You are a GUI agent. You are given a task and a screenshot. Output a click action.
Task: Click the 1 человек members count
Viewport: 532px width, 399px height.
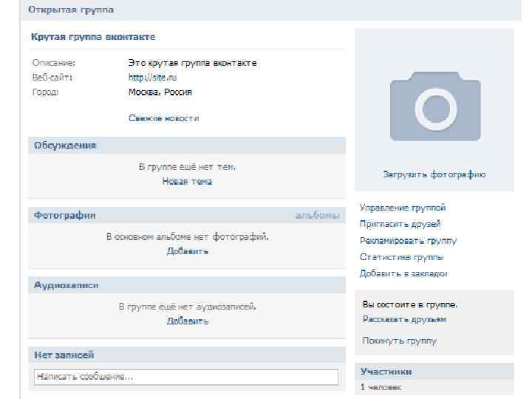point(381,386)
